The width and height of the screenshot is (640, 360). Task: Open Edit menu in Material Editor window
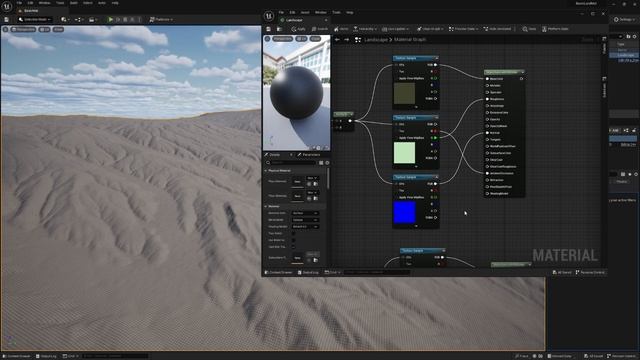[292, 12]
